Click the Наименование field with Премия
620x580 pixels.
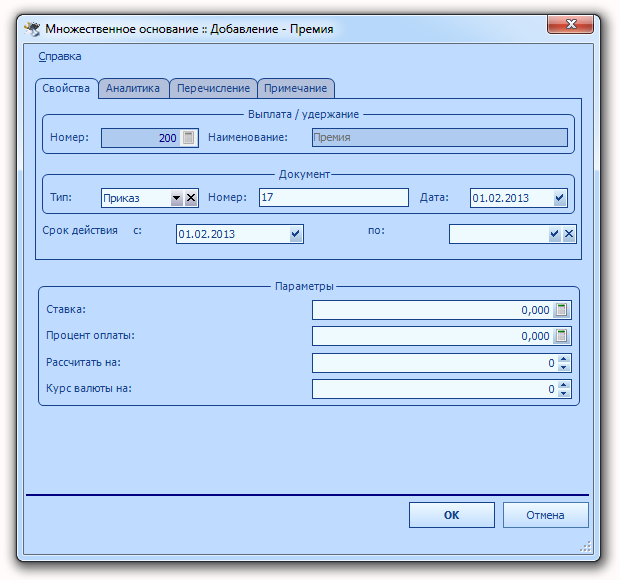coord(440,137)
